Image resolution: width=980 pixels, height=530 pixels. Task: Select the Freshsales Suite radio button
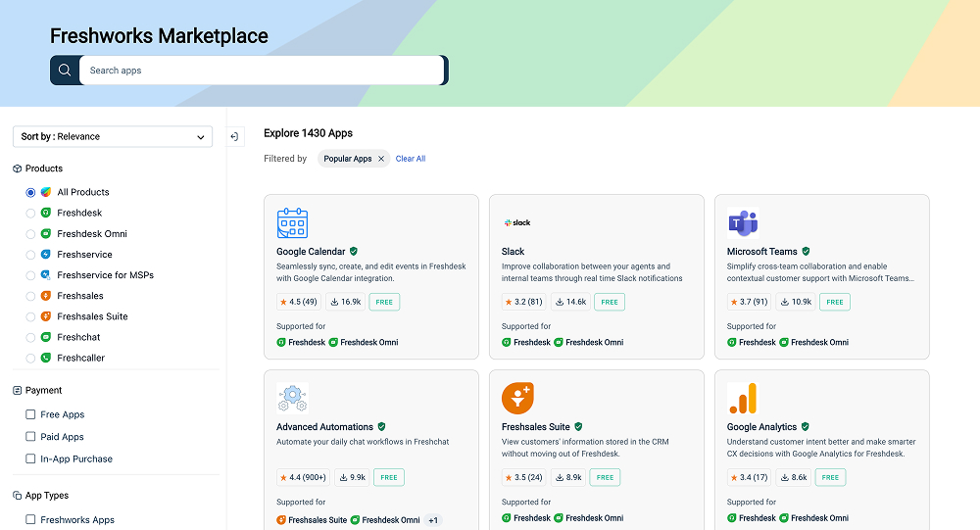click(x=30, y=316)
